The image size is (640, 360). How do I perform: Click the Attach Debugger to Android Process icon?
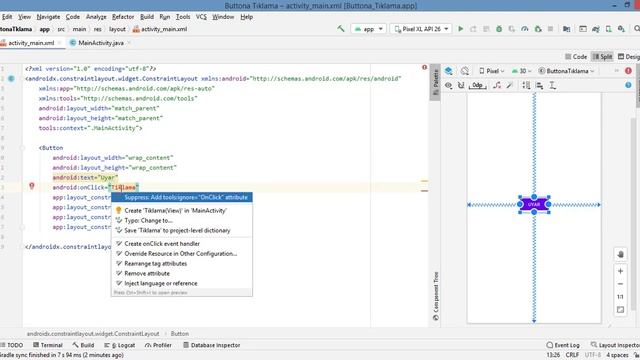pyautogui.click(x=538, y=29)
